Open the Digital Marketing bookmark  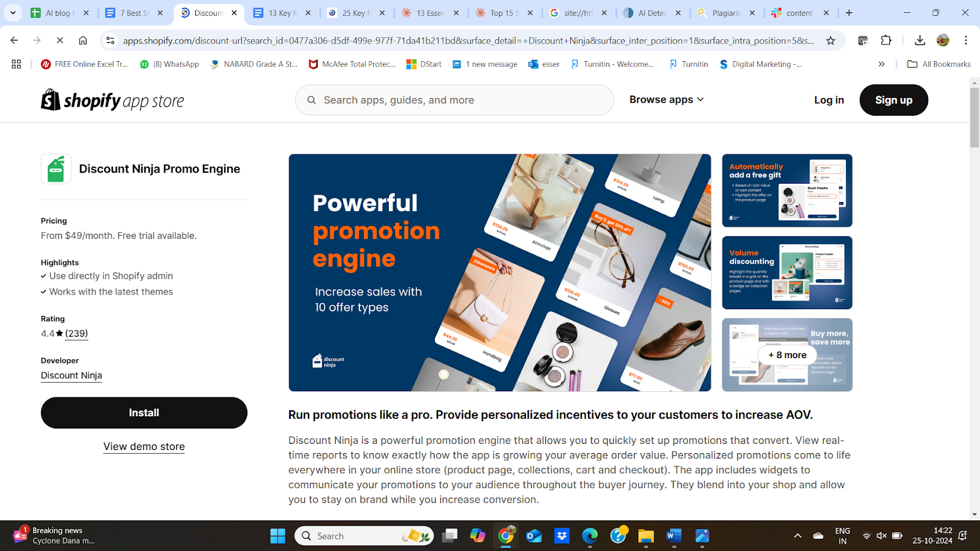[760, 64]
